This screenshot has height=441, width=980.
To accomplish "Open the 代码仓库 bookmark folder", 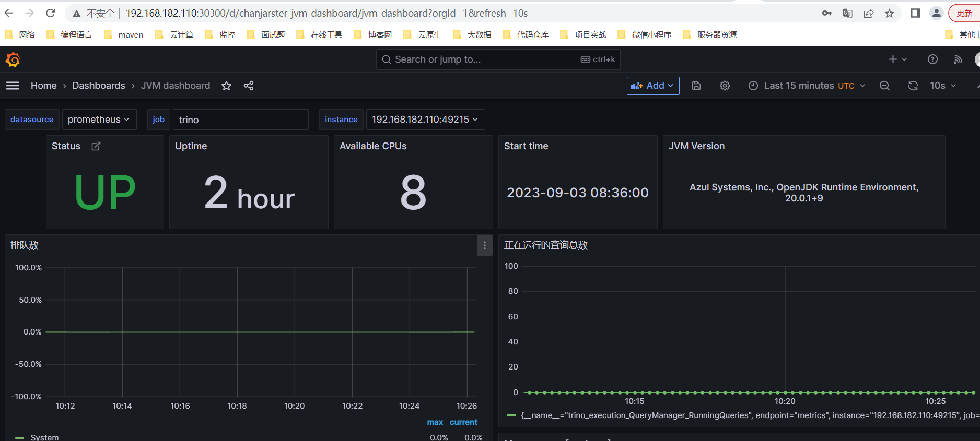I will click(526, 34).
